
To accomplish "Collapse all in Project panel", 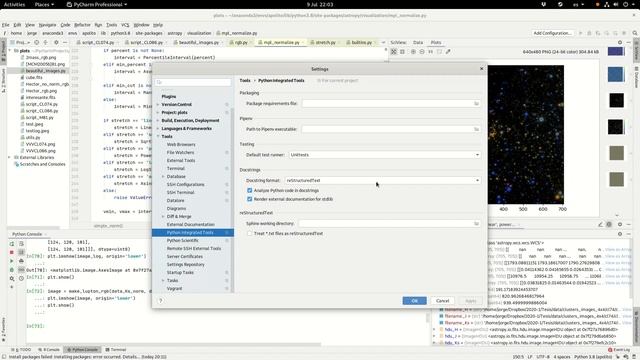I will click(45, 42).
